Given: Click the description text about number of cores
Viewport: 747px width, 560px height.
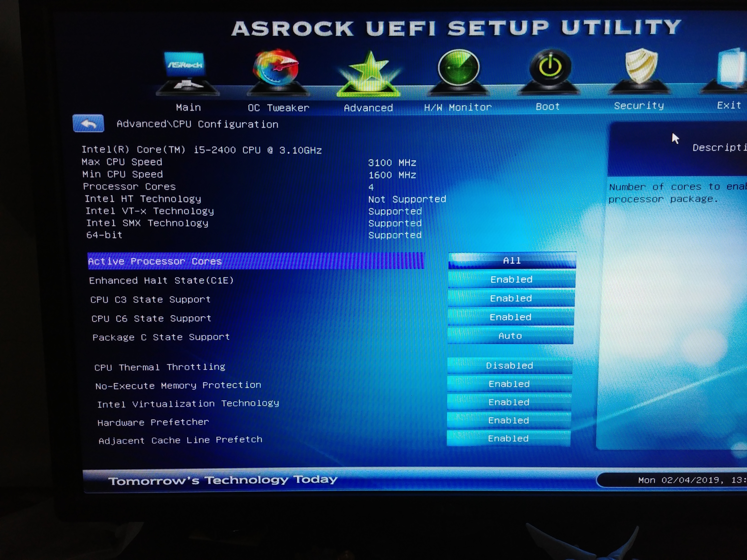Looking at the screenshot, I should tap(678, 193).
